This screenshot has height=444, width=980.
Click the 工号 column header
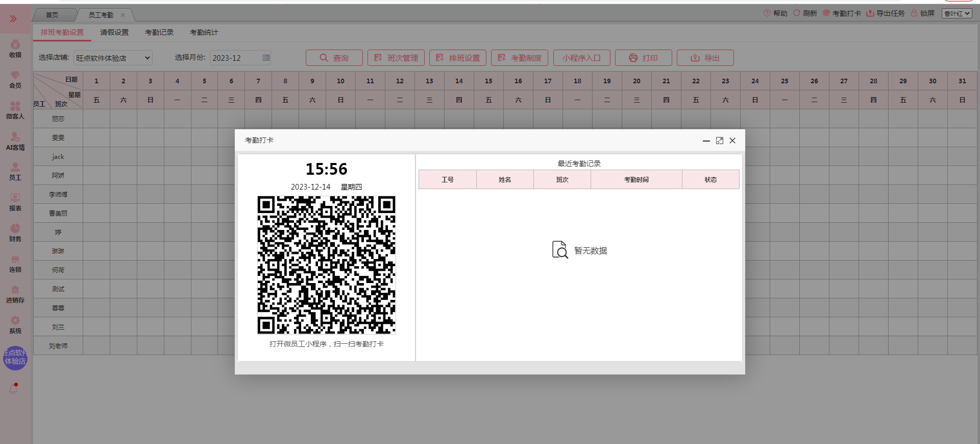click(x=448, y=179)
